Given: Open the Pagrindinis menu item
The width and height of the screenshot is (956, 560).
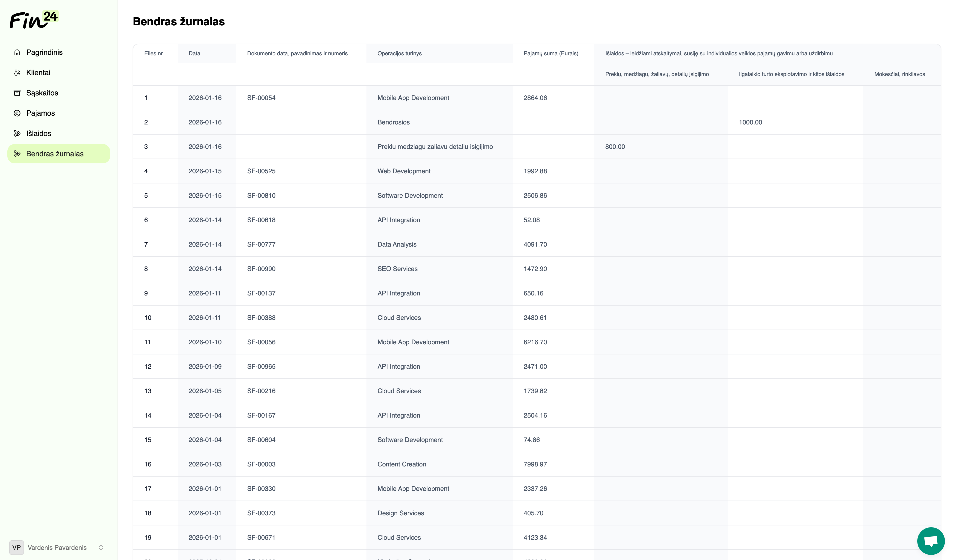Looking at the screenshot, I should [x=44, y=52].
